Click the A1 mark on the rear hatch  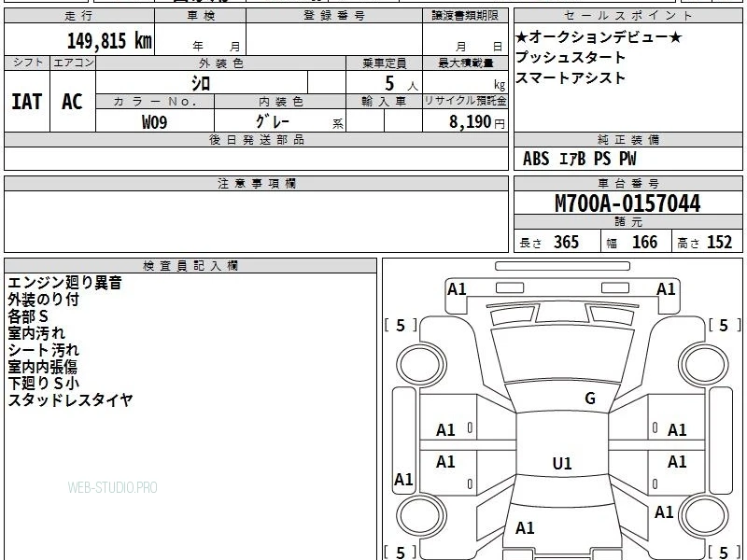pos(525,528)
